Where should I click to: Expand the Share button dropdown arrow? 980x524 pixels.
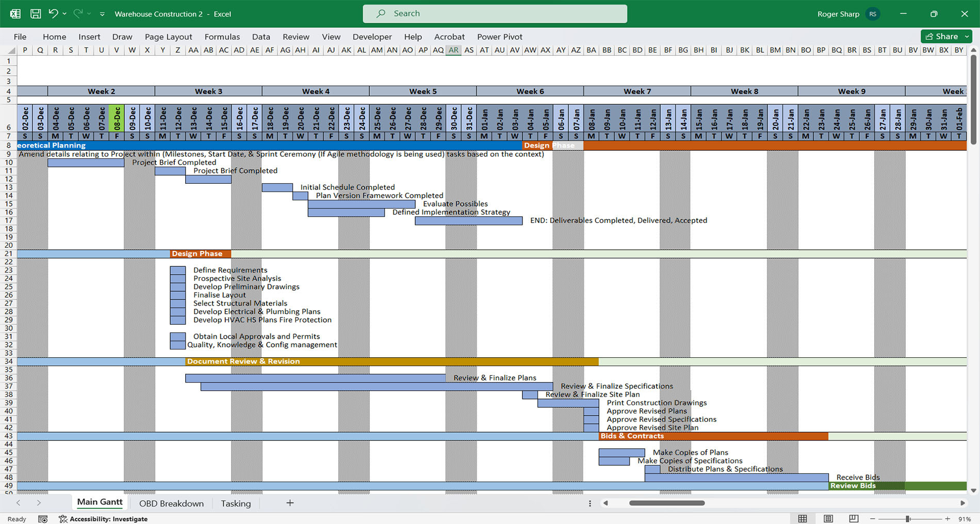click(x=967, y=36)
